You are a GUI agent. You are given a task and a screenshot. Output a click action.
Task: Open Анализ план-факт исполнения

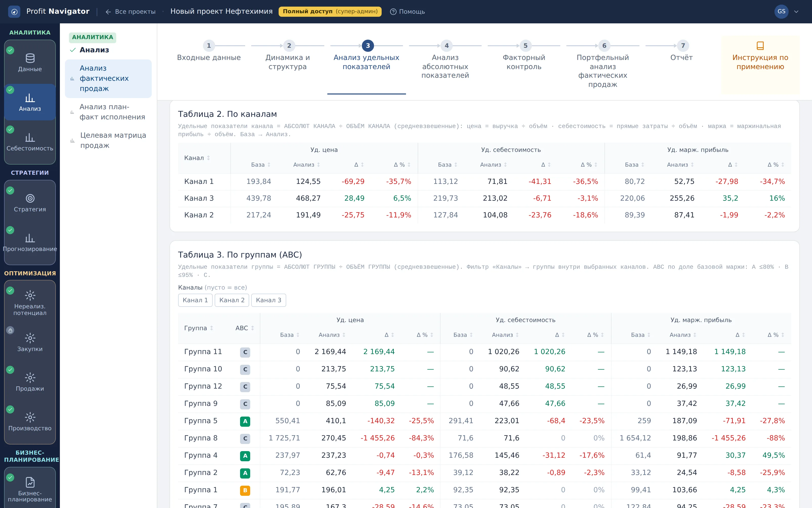pyautogui.click(x=108, y=112)
